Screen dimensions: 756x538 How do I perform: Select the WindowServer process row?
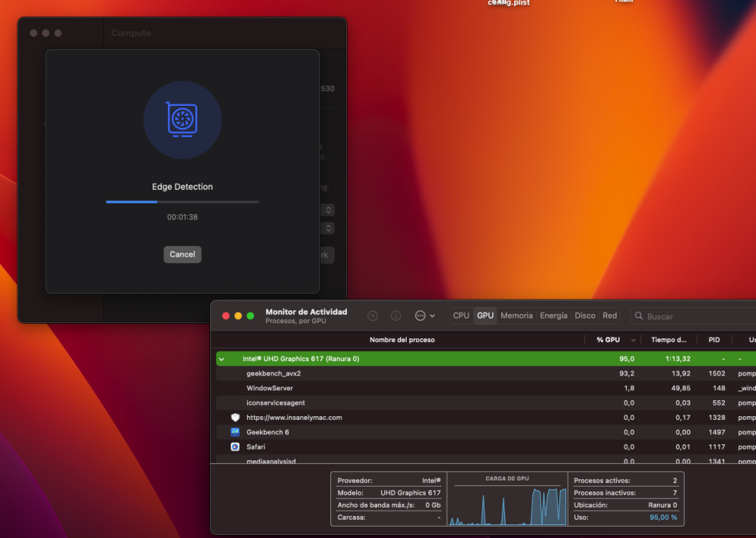pyautogui.click(x=486, y=388)
